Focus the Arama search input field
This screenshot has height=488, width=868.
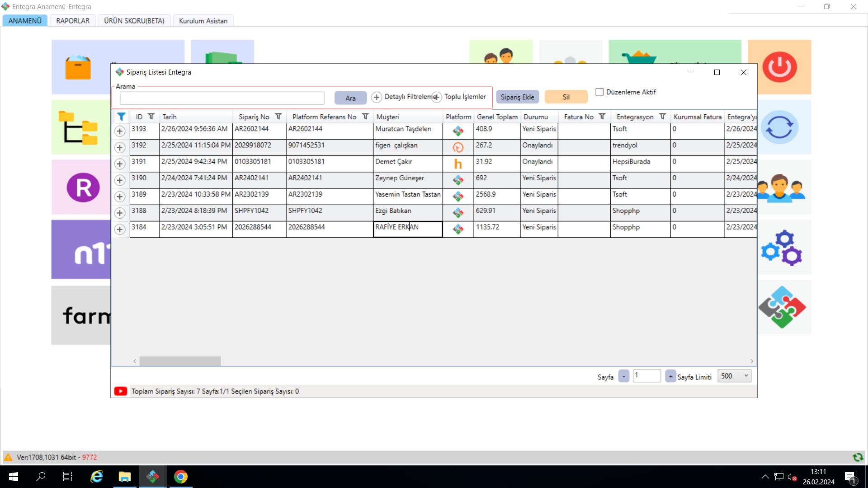pos(222,98)
